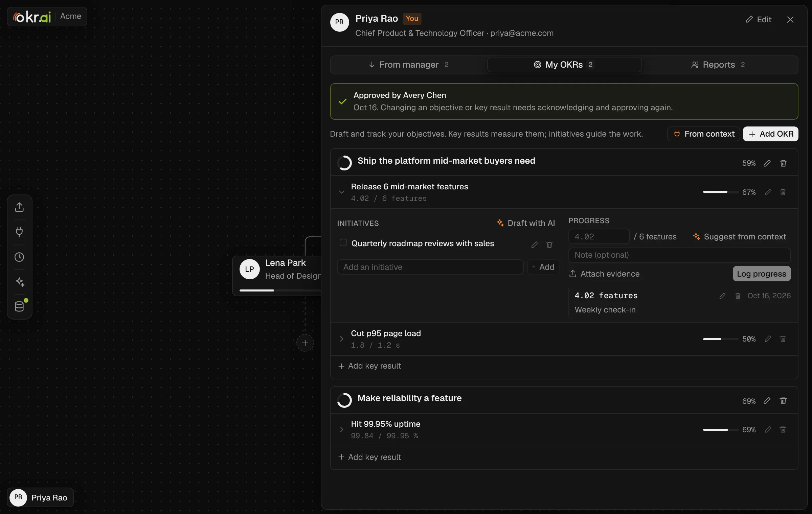Edit the 'Cut p95 page load' key result

tap(768, 339)
